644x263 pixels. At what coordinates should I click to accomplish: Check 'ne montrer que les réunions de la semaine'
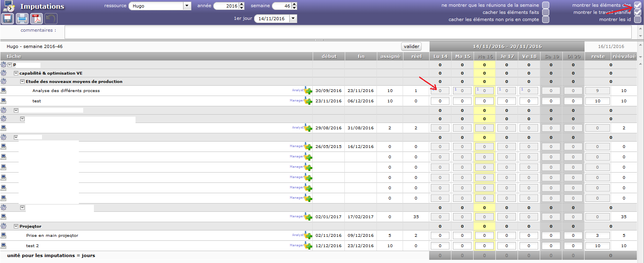pos(546,5)
